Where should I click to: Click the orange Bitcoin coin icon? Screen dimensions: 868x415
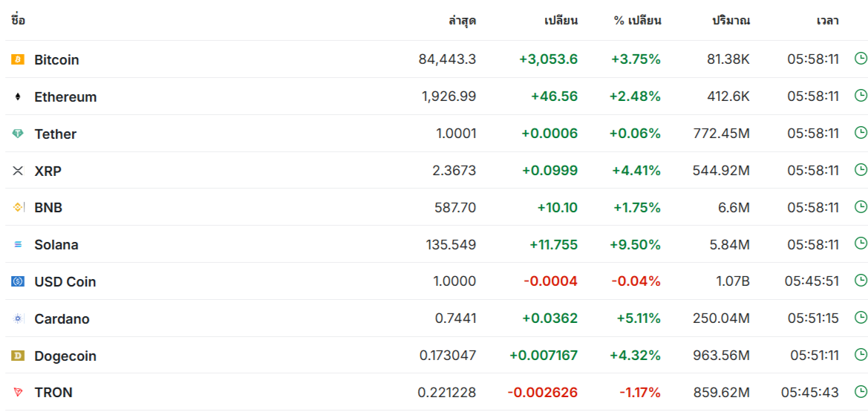pyautogui.click(x=18, y=59)
